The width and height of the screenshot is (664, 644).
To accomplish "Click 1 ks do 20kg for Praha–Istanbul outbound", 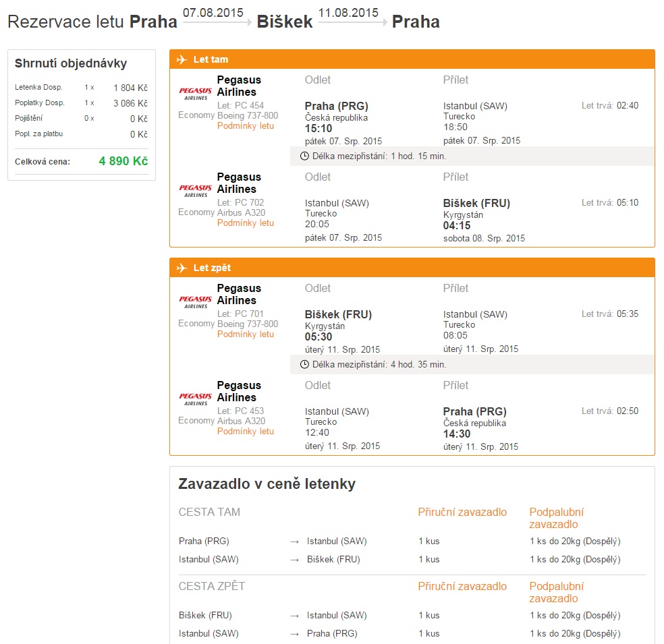I will point(575,541).
